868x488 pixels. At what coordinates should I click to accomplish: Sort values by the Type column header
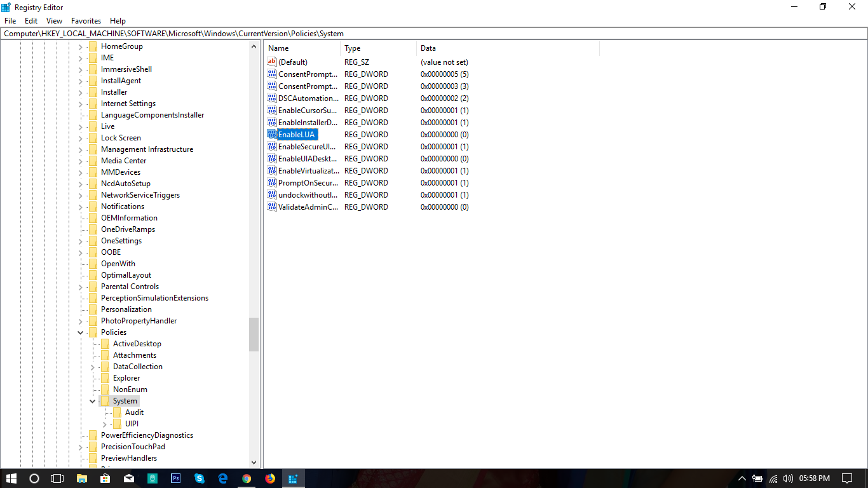[379, 48]
